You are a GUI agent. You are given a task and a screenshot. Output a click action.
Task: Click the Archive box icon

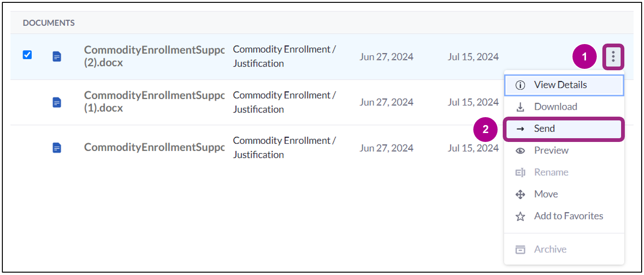[521, 249]
